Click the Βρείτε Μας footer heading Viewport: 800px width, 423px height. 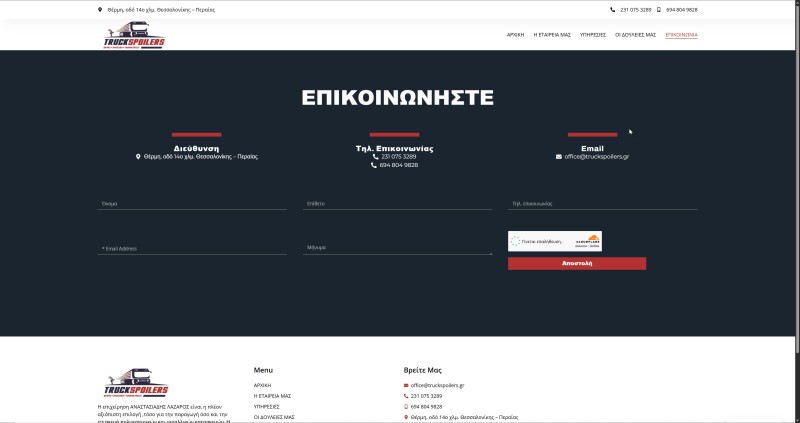[422, 370]
